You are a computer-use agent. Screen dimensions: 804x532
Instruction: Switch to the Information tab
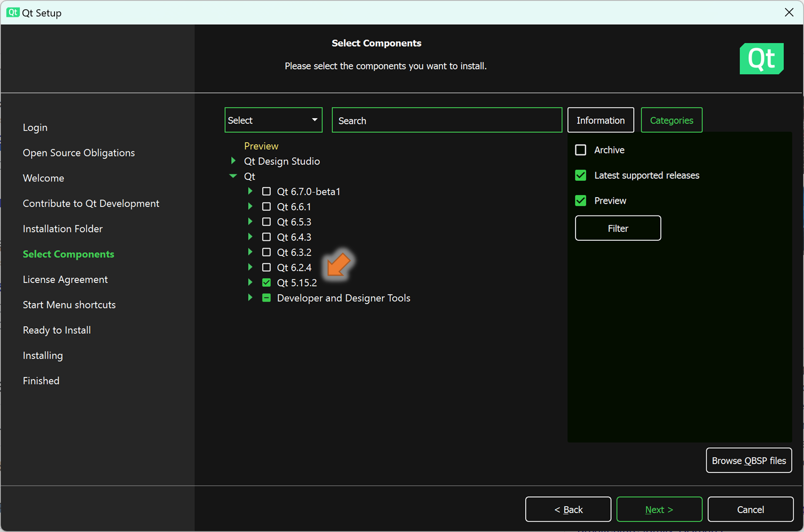(600, 120)
